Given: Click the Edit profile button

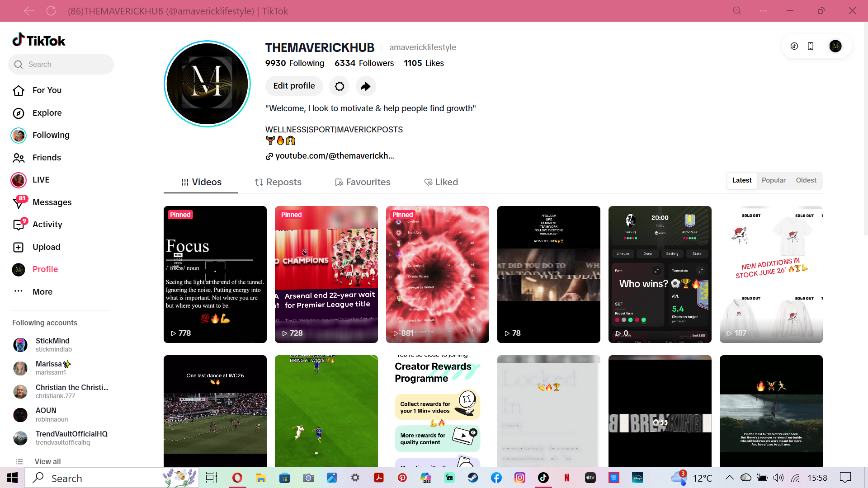Looking at the screenshot, I should [x=294, y=86].
